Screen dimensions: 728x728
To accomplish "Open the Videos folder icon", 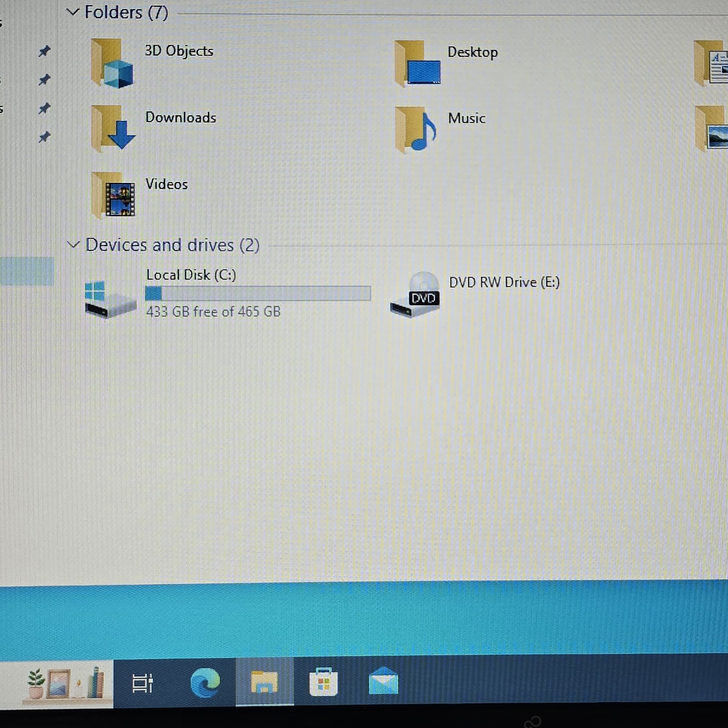I will pos(113,195).
